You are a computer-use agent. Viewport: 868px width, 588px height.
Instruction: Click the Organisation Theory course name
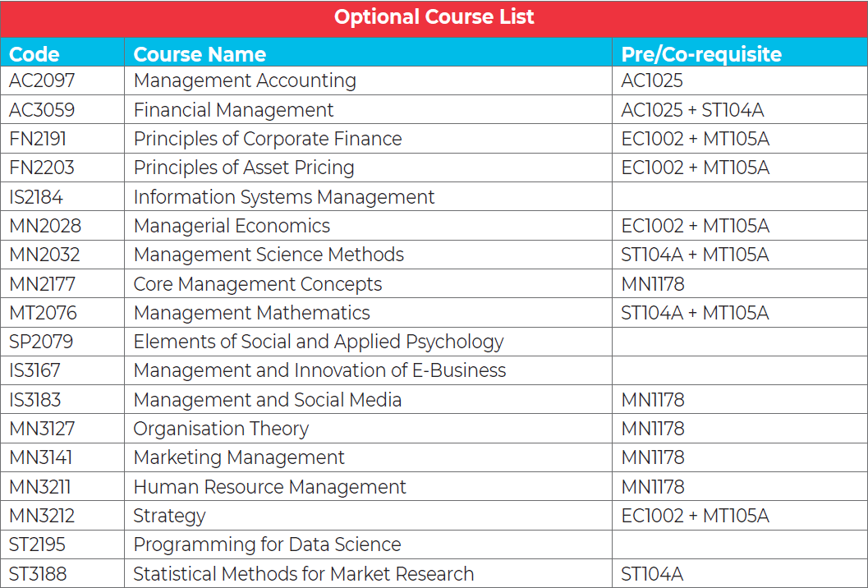(x=221, y=429)
